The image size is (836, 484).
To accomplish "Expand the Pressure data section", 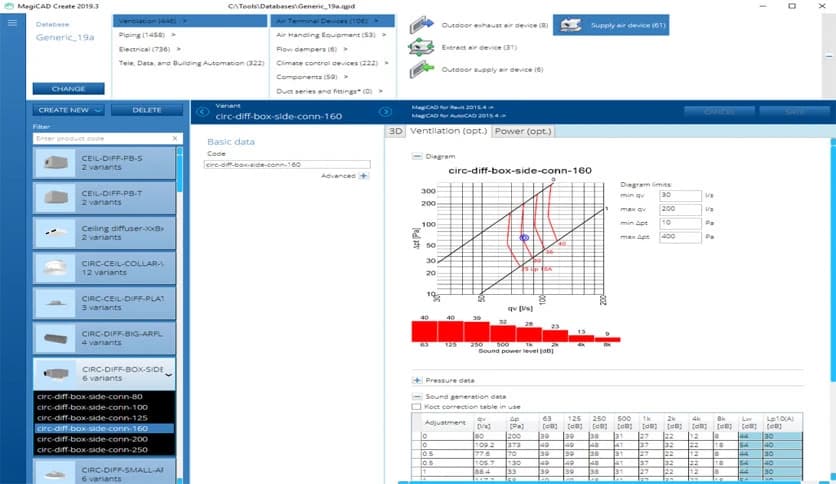I will tap(416, 380).
